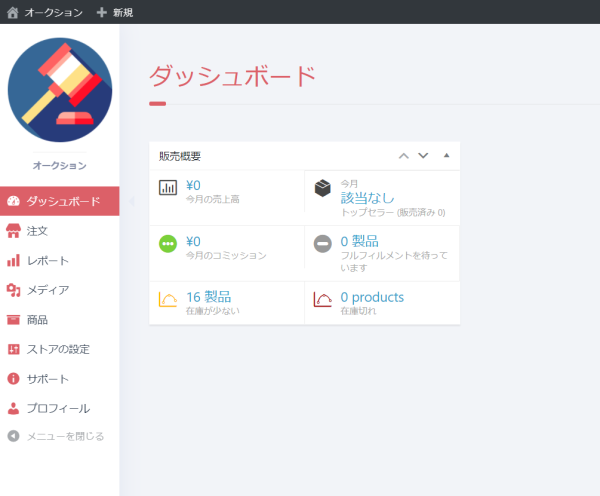Click the store icon beside 注文
600x496 pixels.
point(13,231)
